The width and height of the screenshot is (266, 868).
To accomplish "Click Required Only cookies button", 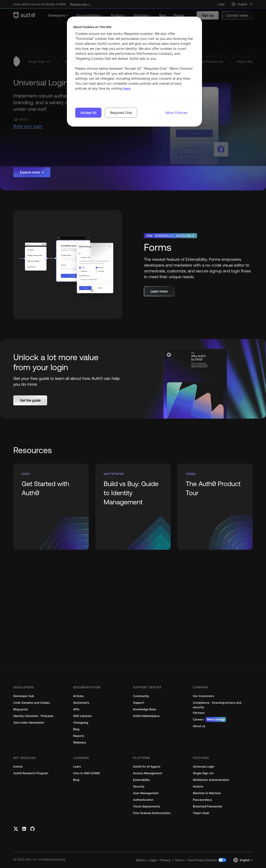I will point(121,113).
